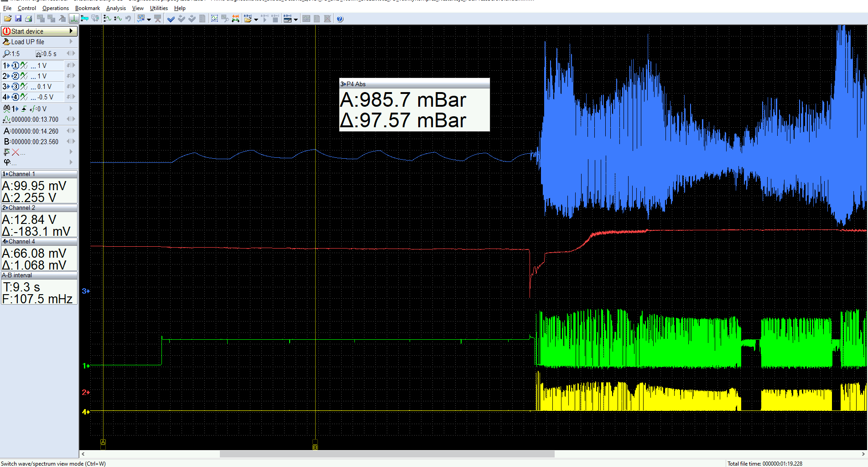Click the Start device button
This screenshot has width=868, height=467.
39,31
